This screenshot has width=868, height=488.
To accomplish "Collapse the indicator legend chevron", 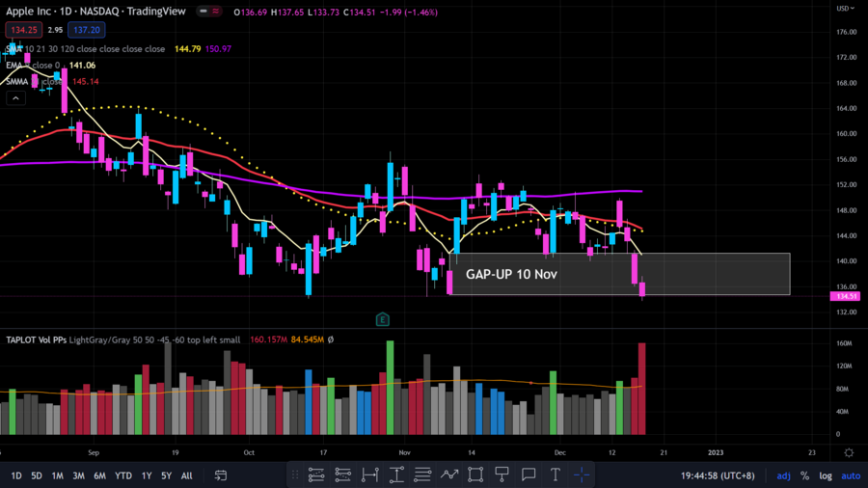I will (x=15, y=98).
